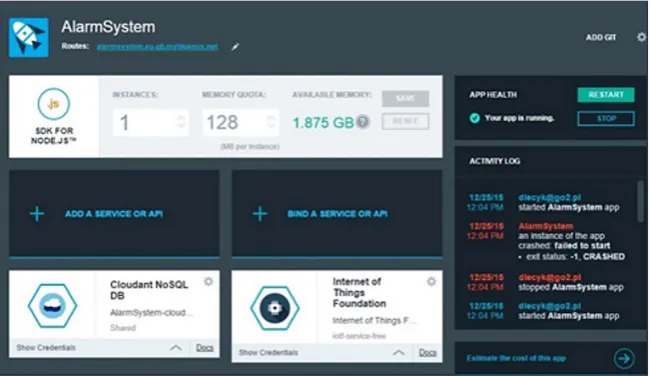Edit the route using the pencil icon
Screen dimensions: 651x376
pyautogui.click(x=235, y=47)
